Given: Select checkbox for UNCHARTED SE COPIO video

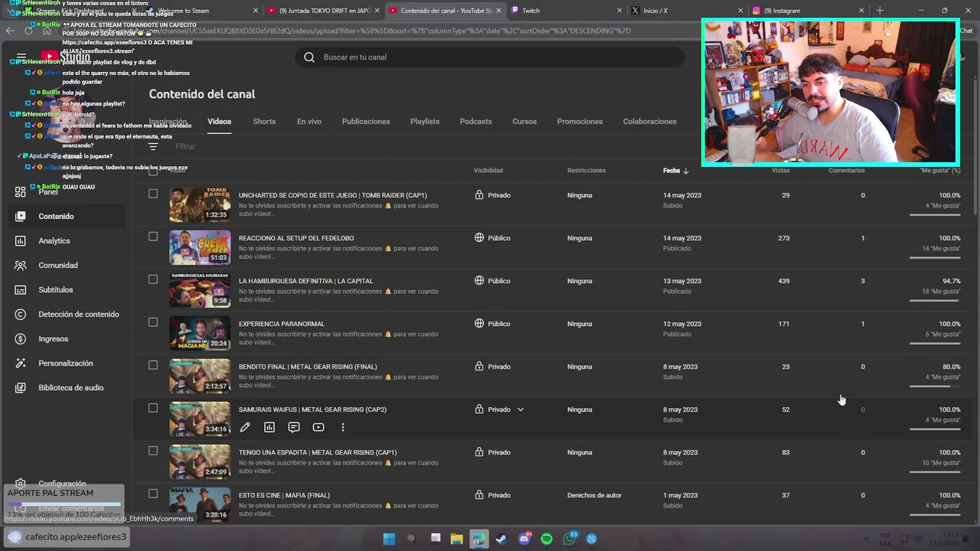Looking at the screenshot, I should coord(153,194).
